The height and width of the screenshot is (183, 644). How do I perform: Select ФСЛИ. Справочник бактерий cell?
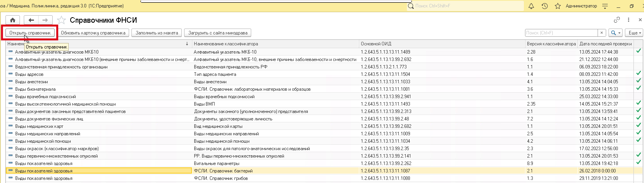click(x=275, y=170)
